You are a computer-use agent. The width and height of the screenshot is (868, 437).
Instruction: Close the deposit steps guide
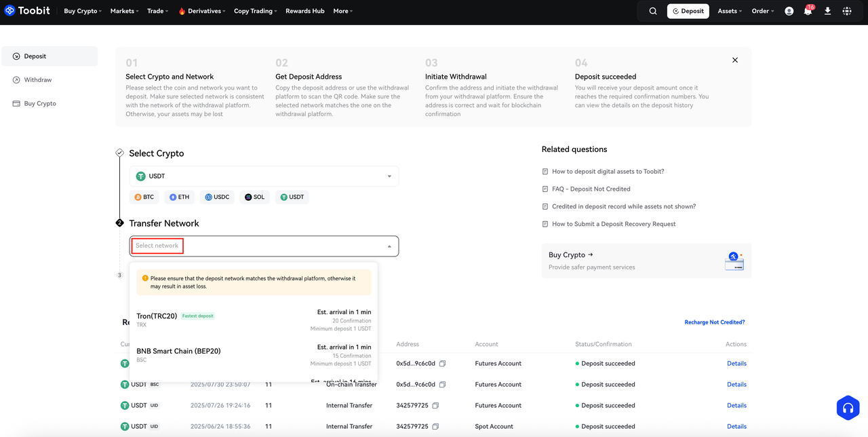coord(735,60)
